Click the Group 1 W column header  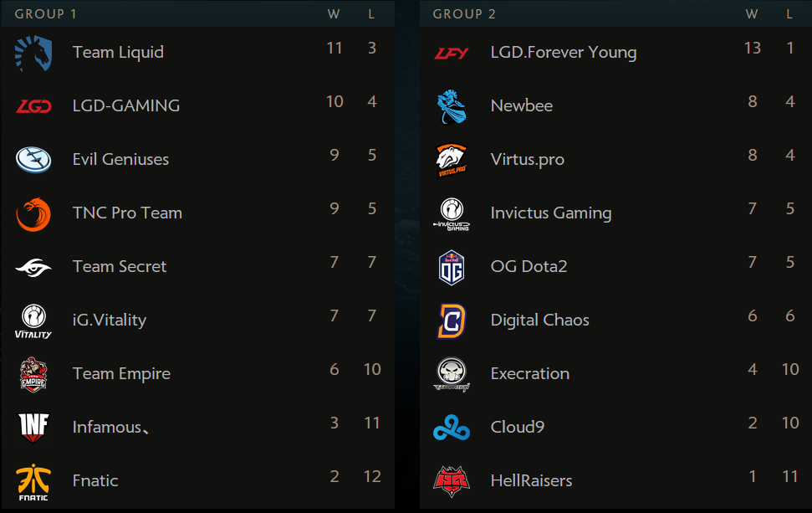click(334, 14)
